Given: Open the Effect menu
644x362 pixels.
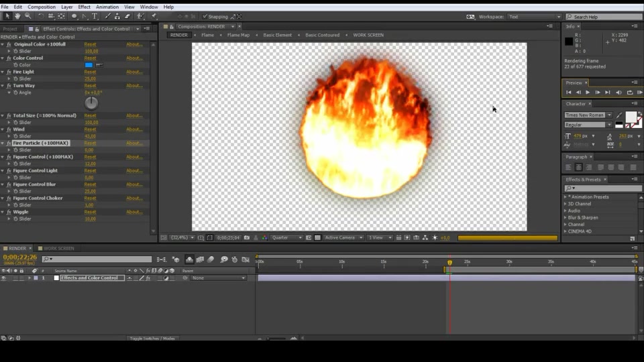Looking at the screenshot, I should tap(85, 7).
